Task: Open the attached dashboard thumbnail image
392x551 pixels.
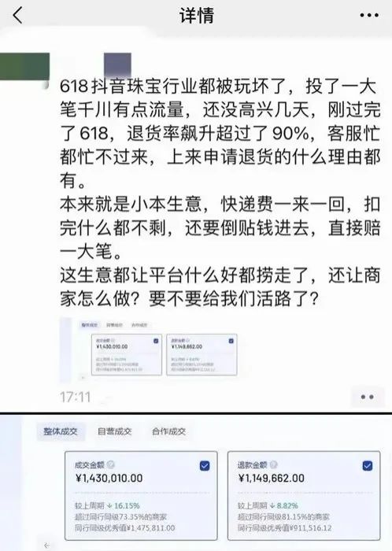Action: point(149,350)
